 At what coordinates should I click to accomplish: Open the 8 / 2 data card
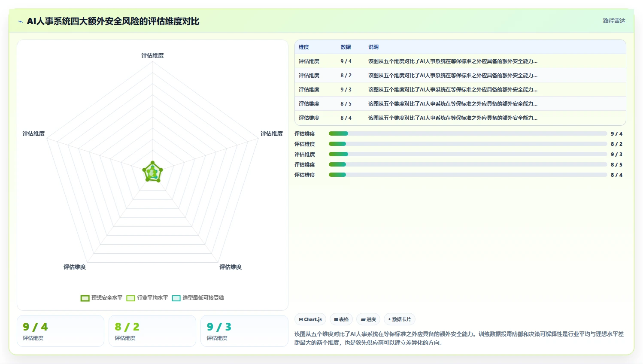tap(152, 331)
